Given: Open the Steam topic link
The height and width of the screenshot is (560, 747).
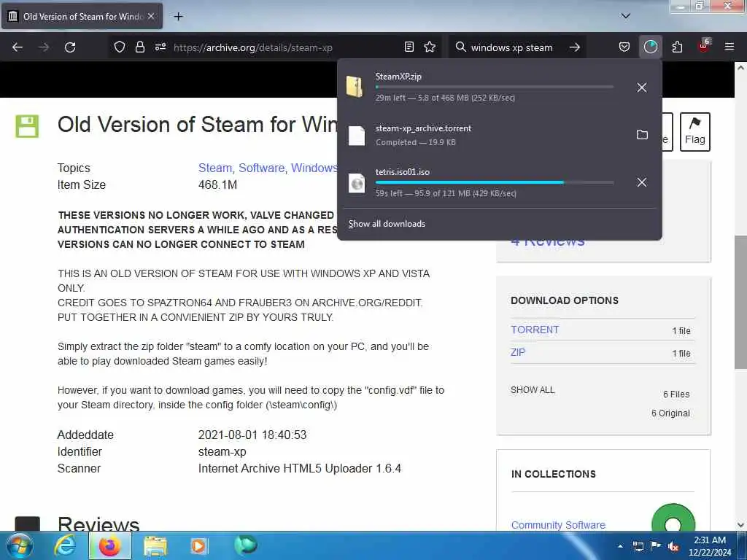Looking at the screenshot, I should [x=215, y=168].
